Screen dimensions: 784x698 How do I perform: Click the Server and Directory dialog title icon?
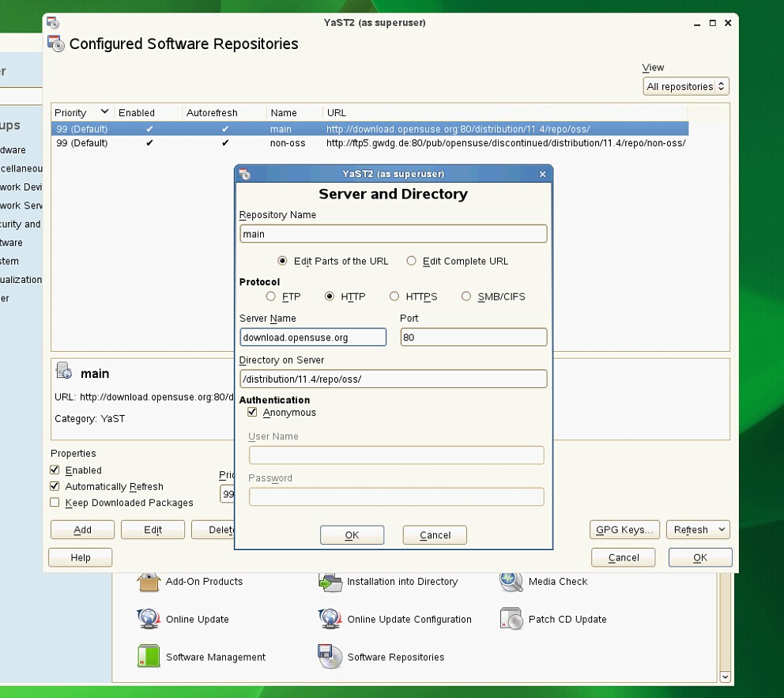244,174
